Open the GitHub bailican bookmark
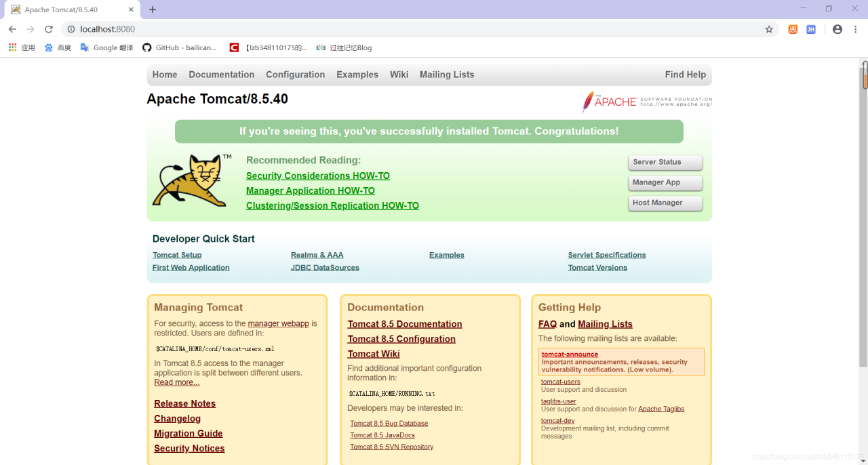The image size is (868, 465). pyautogui.click(x=180, y=47)
